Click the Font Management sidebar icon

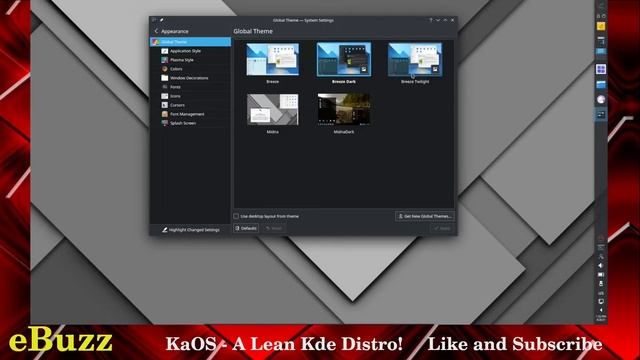(164, 114)
